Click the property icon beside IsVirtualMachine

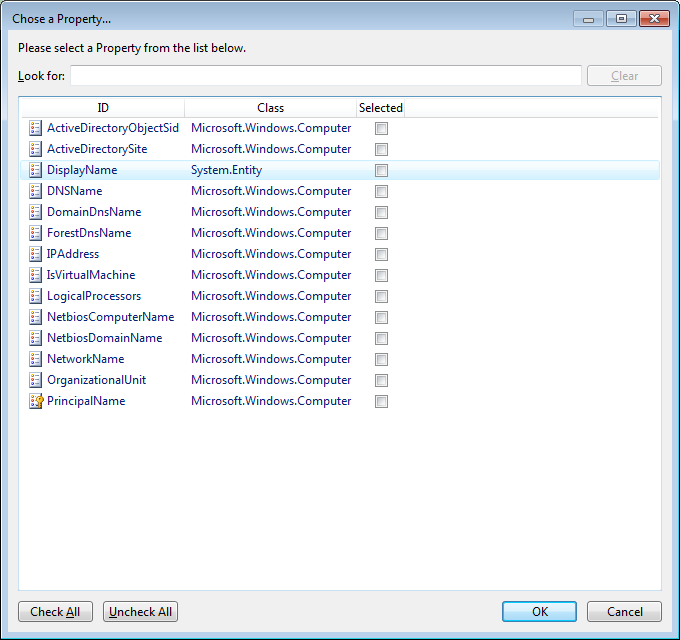[35, 275]
